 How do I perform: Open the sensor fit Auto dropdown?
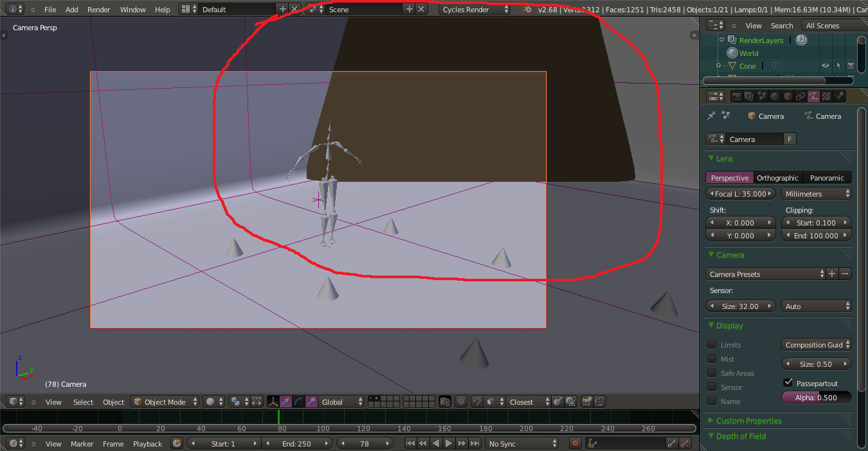click(817, 306)
